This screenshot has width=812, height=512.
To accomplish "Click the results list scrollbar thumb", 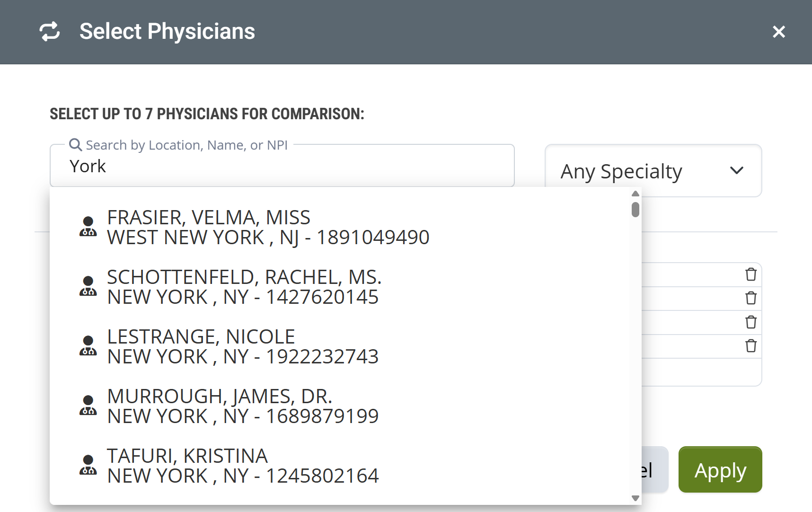I will 635,209.
